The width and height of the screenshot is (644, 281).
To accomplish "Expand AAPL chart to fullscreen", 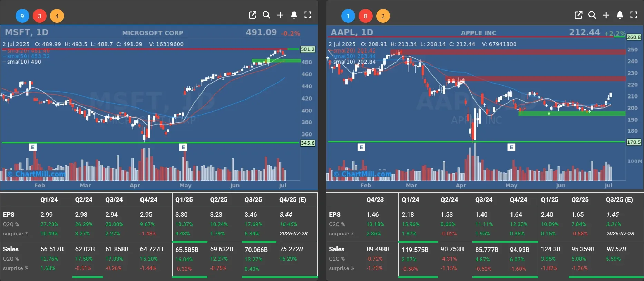I will (634, 15).
